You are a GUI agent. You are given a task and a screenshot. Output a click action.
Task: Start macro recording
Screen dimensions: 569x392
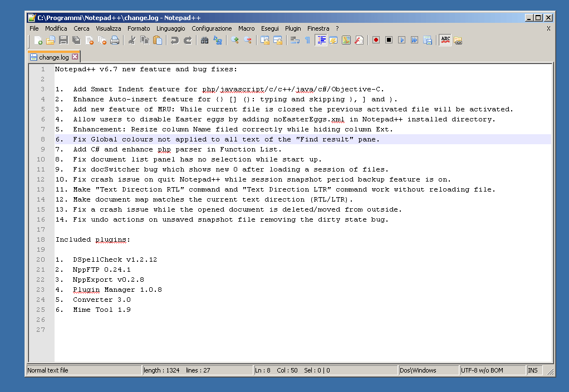click(x=376, y=40)
